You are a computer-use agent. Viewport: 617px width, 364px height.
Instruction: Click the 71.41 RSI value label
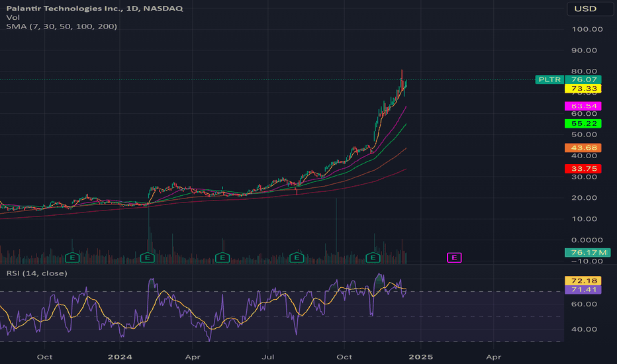point(583,290)
